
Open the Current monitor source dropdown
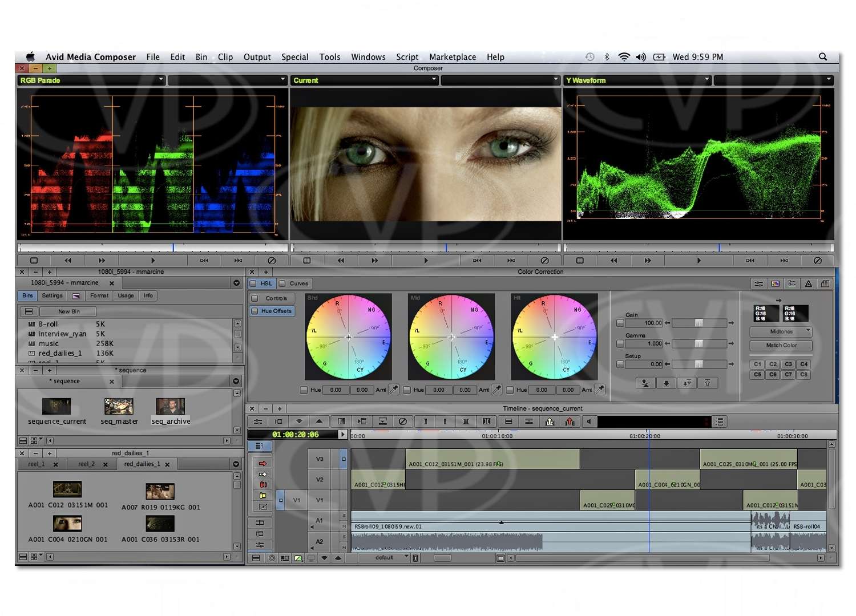tap(364, 80)
